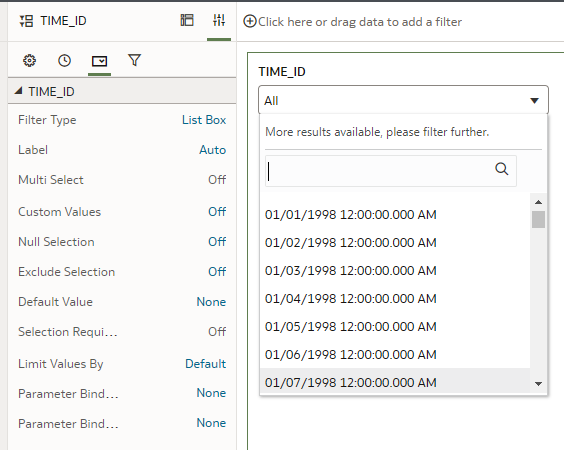Choose 01/07/1998 12:00:00.000 AM entry
The image size is (564, 450).
pyautogui.click(x=351, y=382)
